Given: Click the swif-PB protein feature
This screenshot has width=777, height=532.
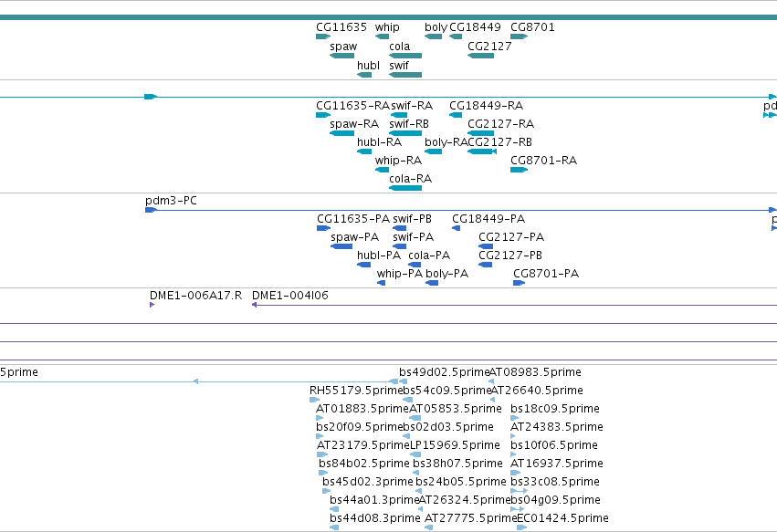Looking at the screenshot, I should click(x=399, y=228).
